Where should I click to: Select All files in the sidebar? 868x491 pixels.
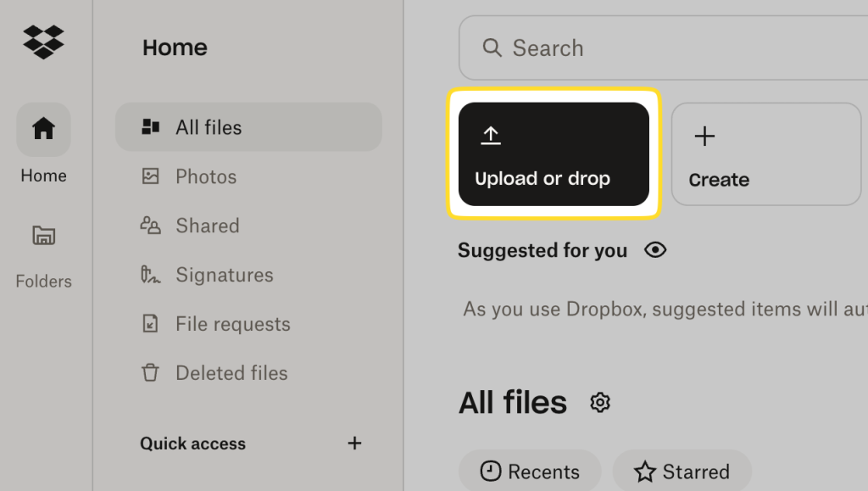[212, 126]
